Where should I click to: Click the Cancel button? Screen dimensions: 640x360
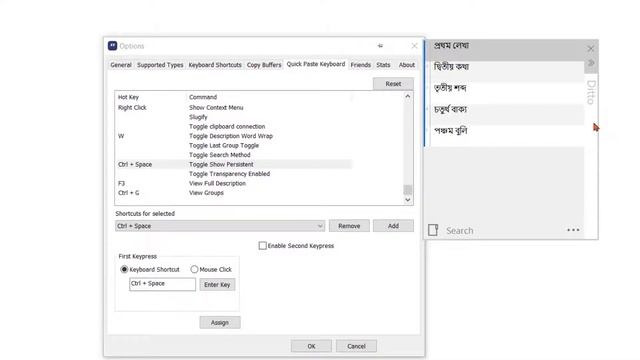(x=356, y=346)
